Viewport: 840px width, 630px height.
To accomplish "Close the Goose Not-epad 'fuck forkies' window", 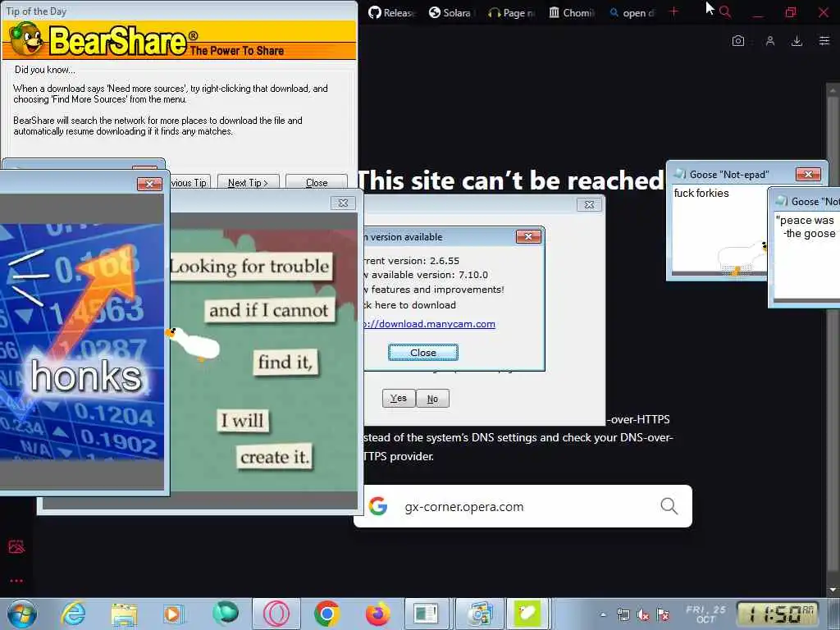I will (808, 174).
